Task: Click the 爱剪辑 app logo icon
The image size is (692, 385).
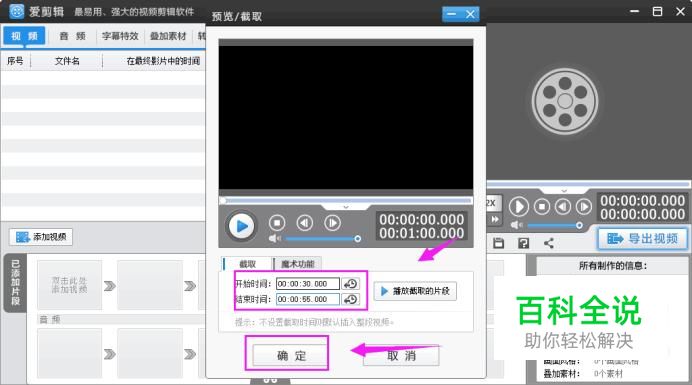Action: [16, 11]
